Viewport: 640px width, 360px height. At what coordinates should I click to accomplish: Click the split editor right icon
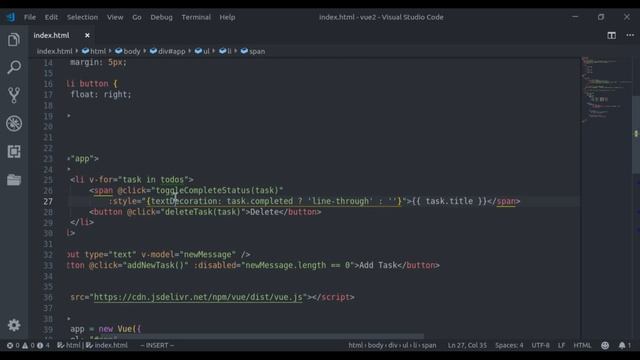pyautogui.click(x=611, y=36)
